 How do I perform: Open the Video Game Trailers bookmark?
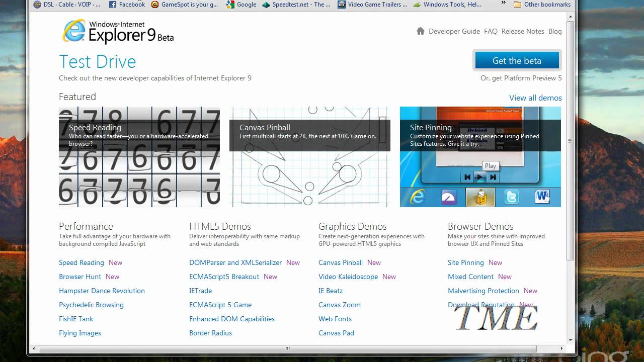coord(372,5)
